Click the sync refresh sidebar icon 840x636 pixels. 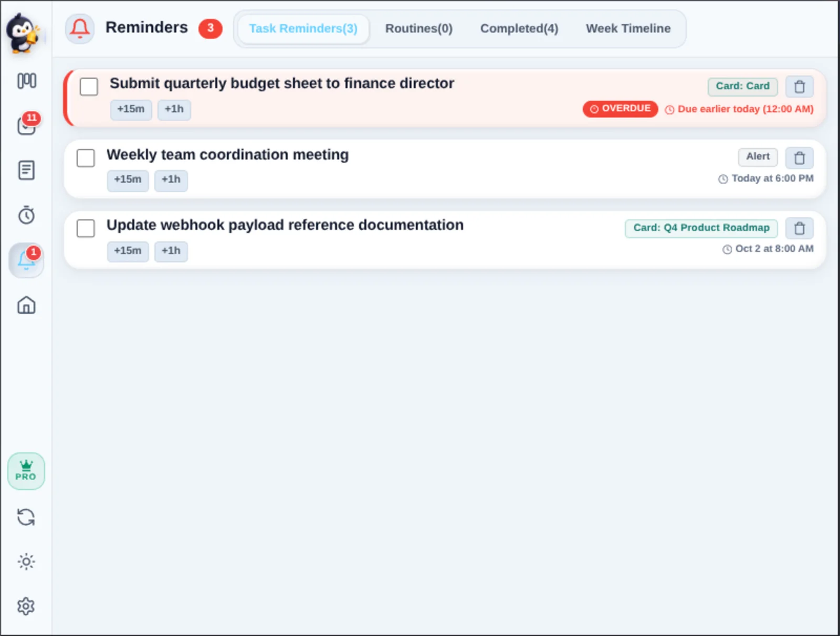click(x=26, y=517)
